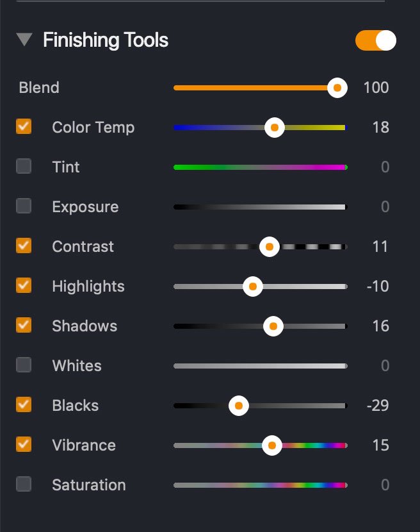
Task: Click the Blend value 100 field
Action: [376, 88]
